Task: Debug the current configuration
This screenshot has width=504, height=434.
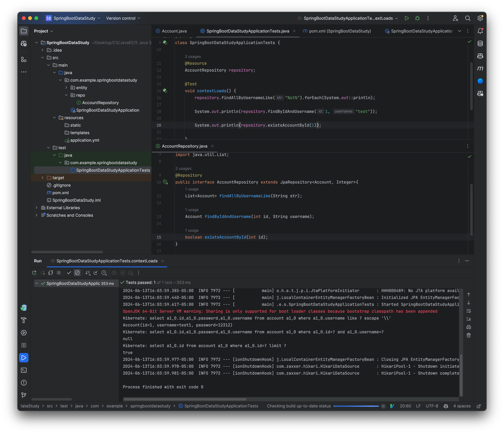Action: (417, 18)
